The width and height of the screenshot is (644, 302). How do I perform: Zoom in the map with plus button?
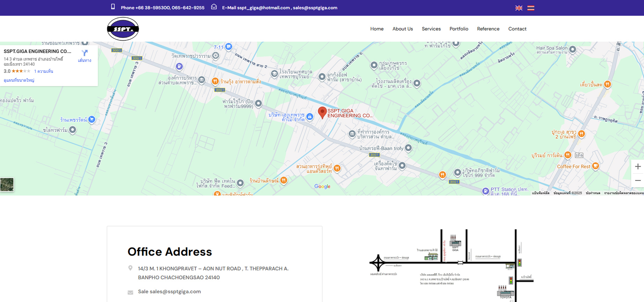tap(638, 167)
